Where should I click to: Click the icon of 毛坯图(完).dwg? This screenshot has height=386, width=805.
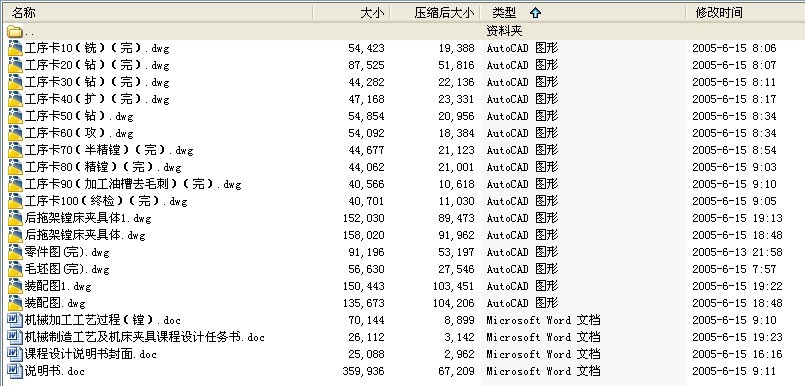coord(15,268)
